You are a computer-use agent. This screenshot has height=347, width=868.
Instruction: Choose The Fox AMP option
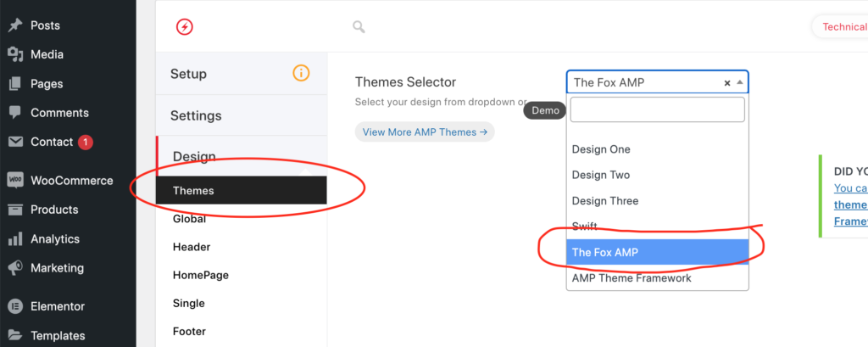tap(658, 252)
